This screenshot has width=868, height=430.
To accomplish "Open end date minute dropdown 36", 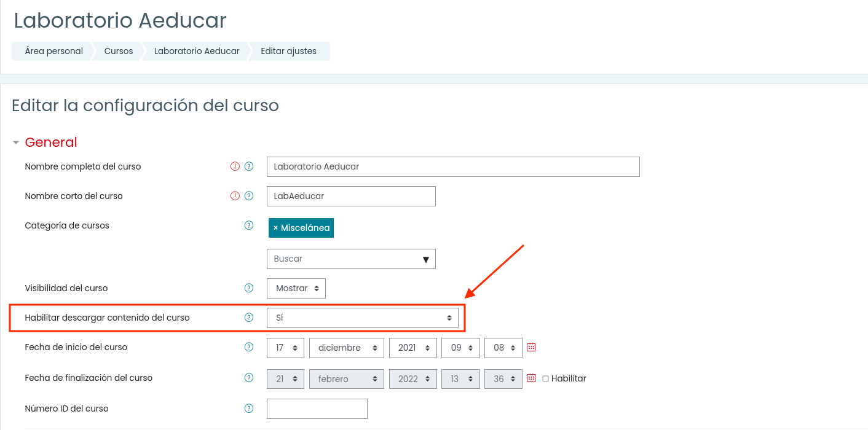I will click(x=503, y=379).
